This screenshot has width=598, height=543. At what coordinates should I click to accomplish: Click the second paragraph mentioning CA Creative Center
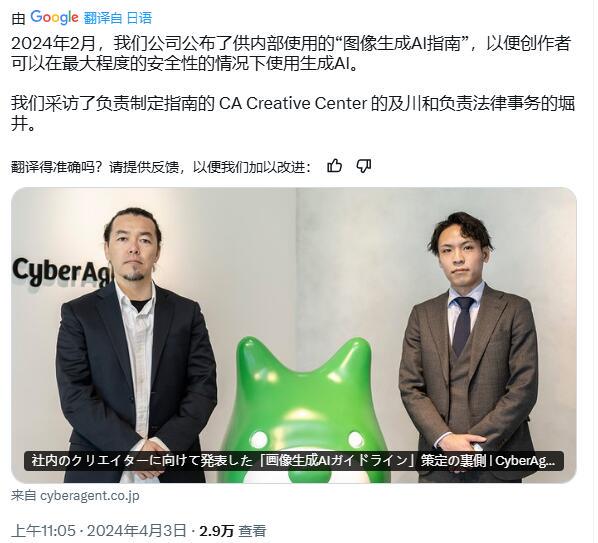click(x=293, y=113)
